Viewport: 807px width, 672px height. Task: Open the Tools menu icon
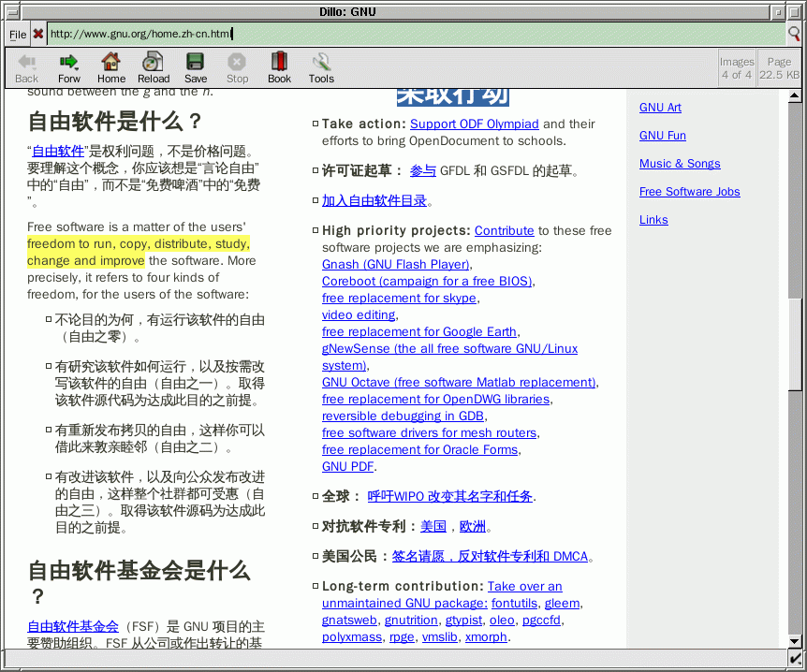coord(321,62)
